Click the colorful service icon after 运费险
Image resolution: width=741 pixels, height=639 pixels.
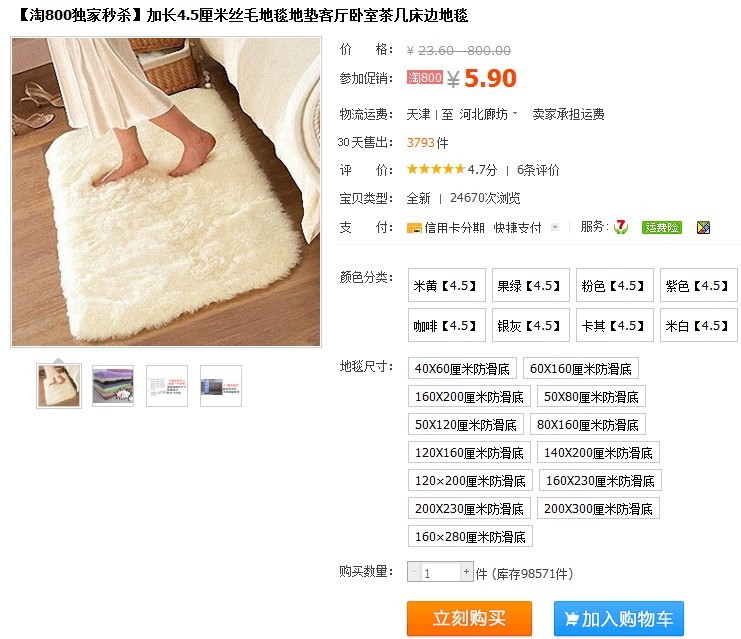click(703, 227)
